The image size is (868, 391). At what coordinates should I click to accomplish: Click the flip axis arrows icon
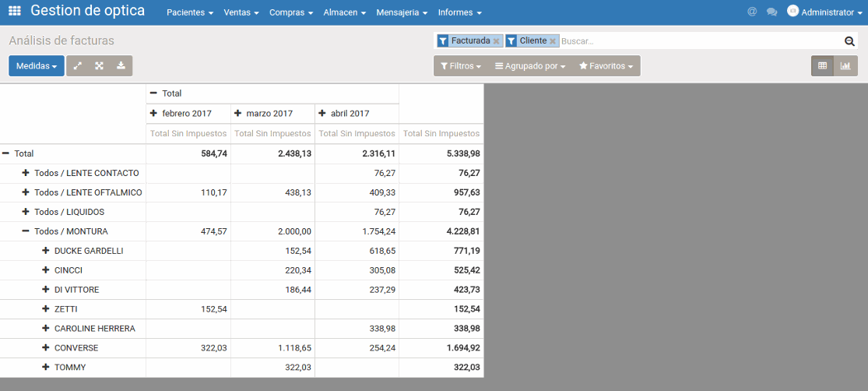click(x=77, y=66)
